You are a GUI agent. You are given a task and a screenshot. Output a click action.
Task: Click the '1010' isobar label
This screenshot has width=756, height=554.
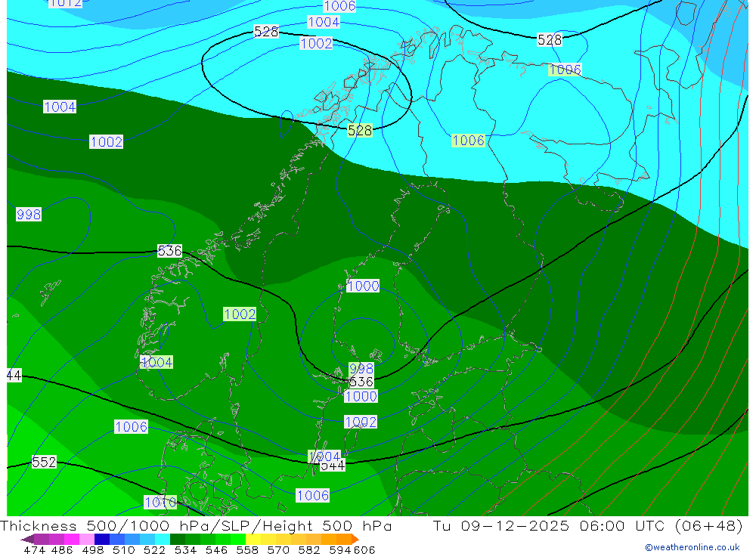pos(160,503)
